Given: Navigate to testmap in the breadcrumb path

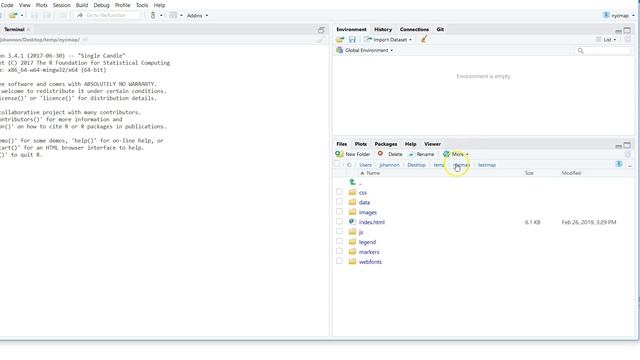Looking at the screenshot, I should click(487, 165).
